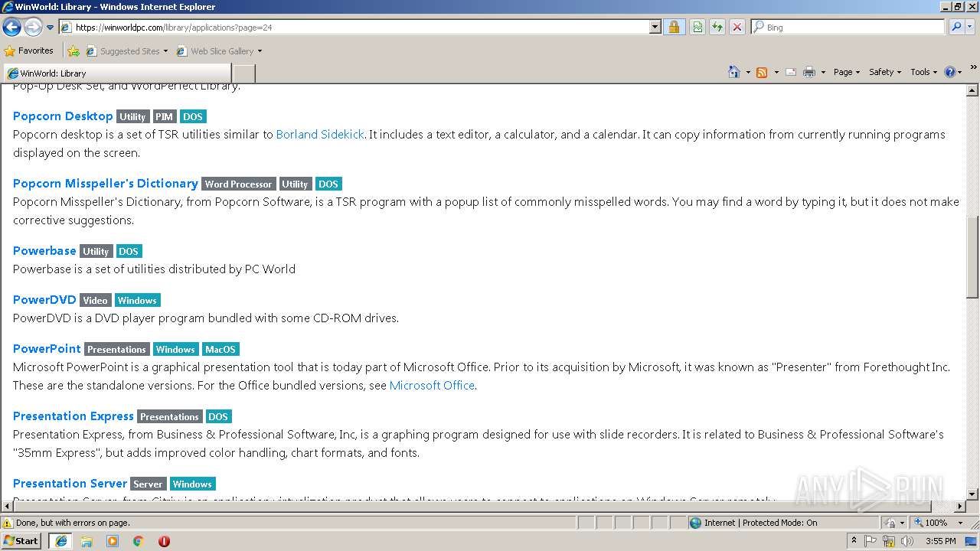Add to Favorites bar star icon
Screen dimensions: 980x551
pos(73,51)
